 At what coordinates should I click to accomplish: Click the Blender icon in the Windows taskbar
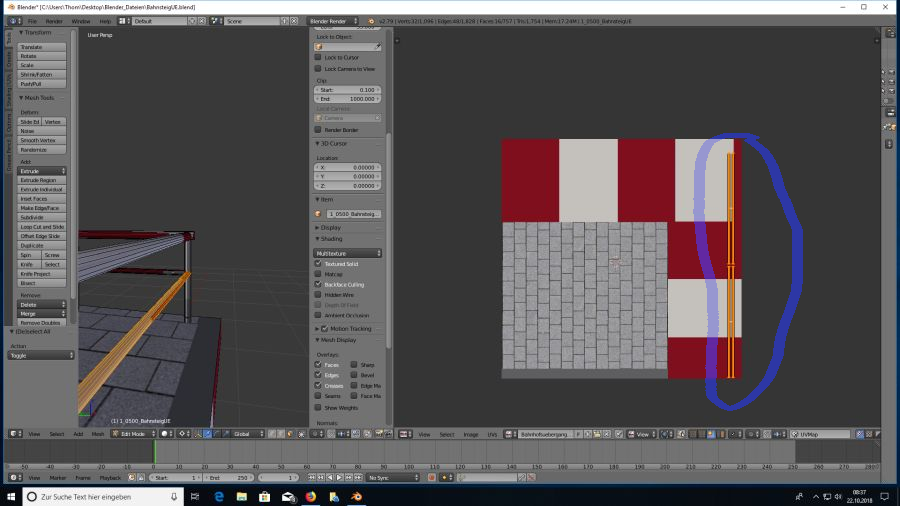(357, 496)
